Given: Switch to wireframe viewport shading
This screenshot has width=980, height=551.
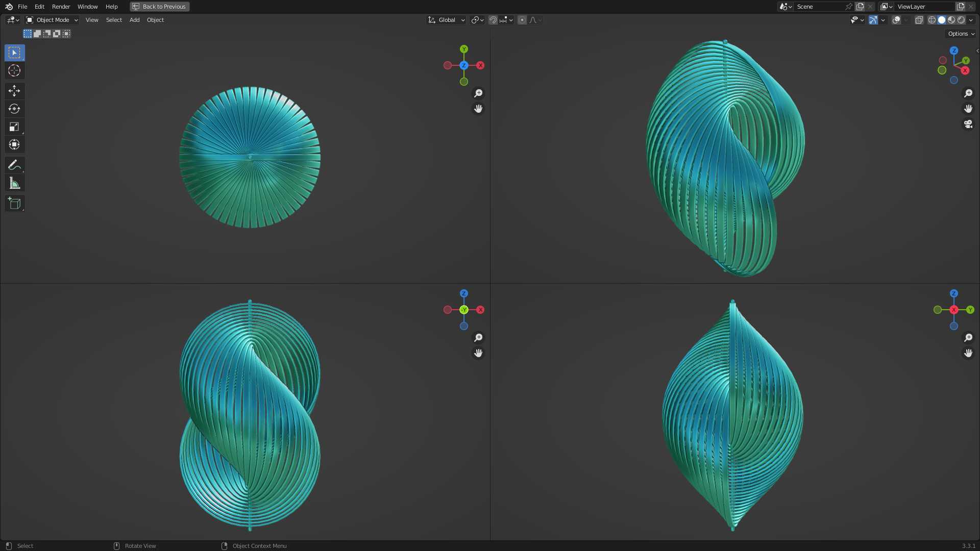Looking at the screenshot, I should point(932,20).
